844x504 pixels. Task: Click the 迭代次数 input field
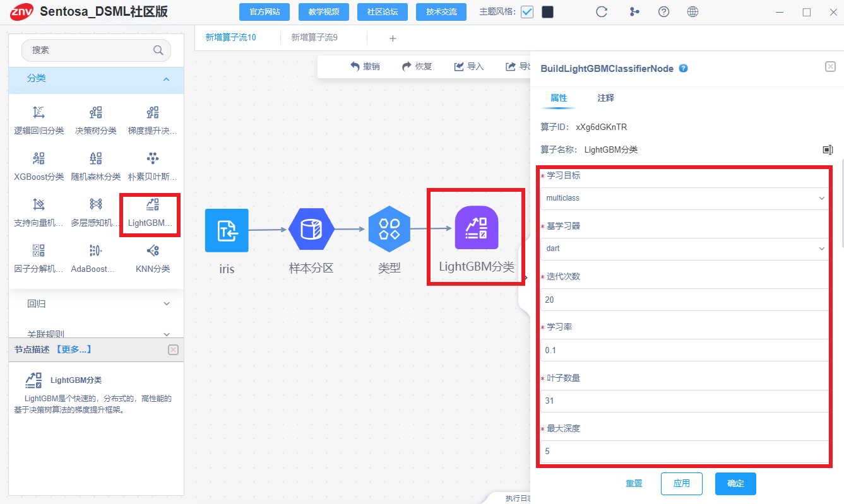(x=684, y=300)
